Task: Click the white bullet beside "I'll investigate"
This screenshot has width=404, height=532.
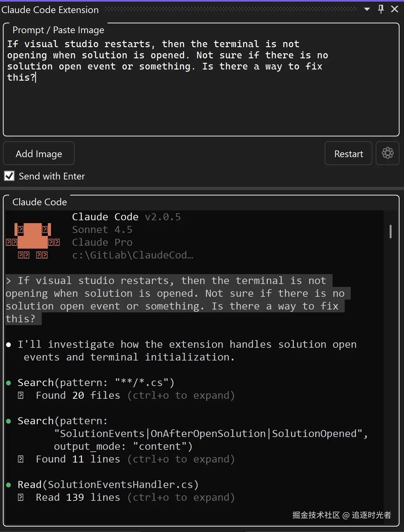Action: (x=9, y=345)
